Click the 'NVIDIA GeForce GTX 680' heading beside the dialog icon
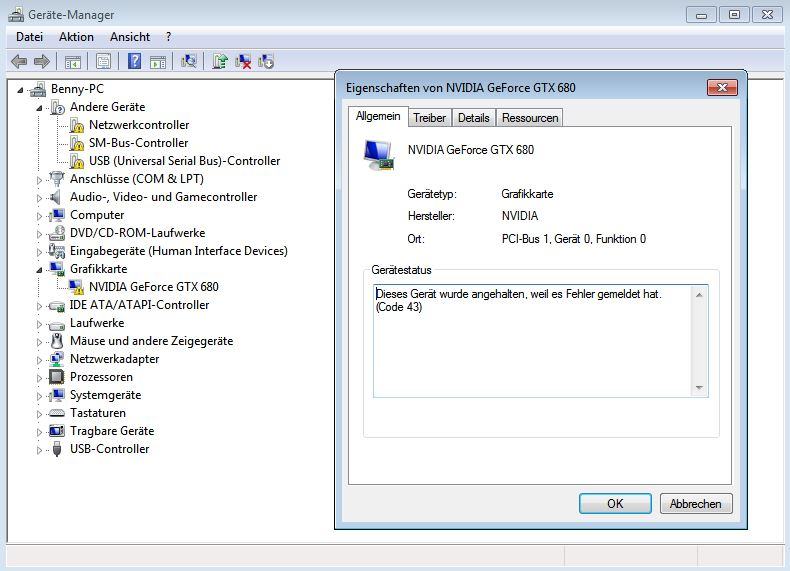The height and width of the screenshot is (571, 790). point(471,150)
